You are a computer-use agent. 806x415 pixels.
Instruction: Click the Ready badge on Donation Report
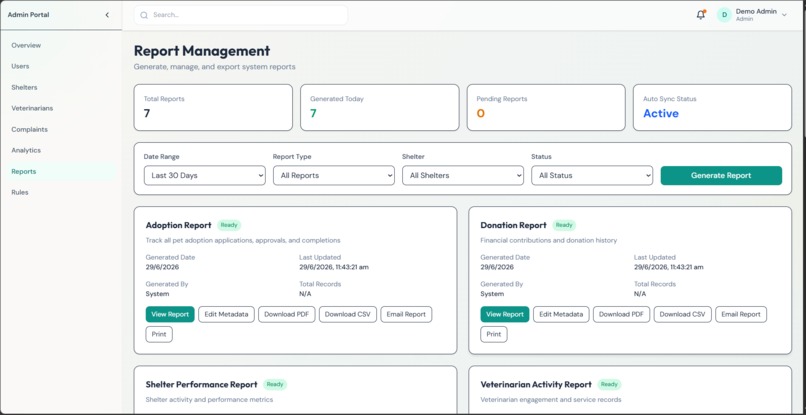564,225
